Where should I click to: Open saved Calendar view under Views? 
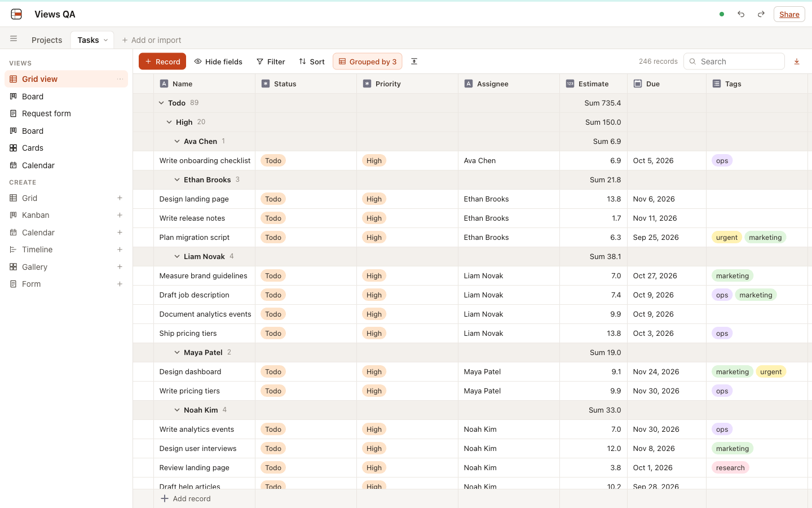click(x=67, y=165)
